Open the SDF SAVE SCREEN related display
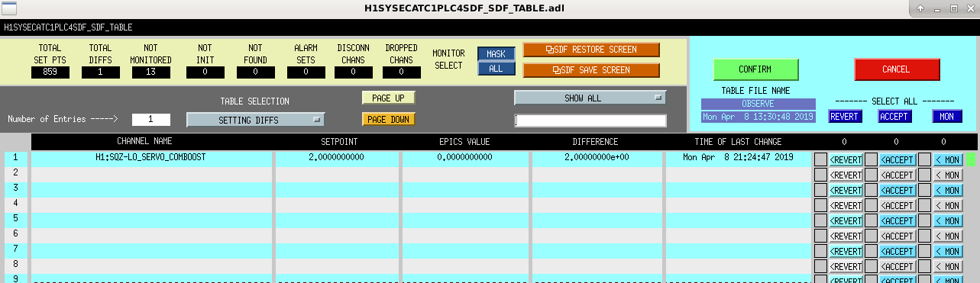This screenshot has height=283, width=980. tap(591, 70)
